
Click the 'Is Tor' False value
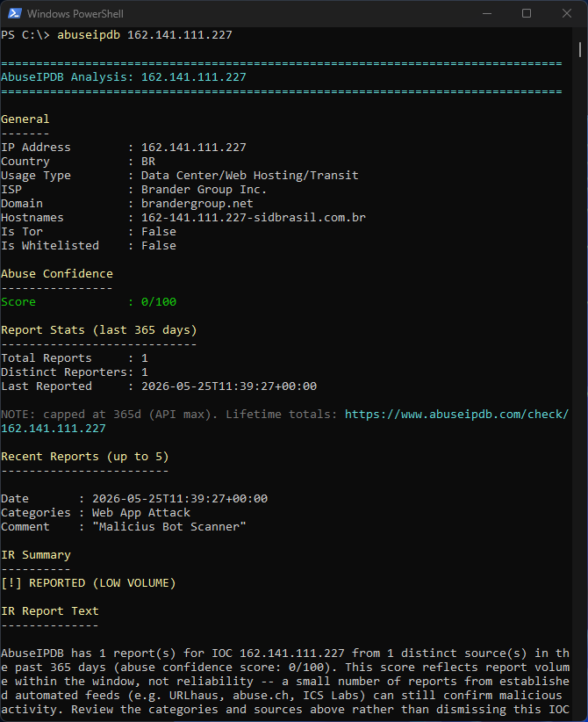[159, 232]
